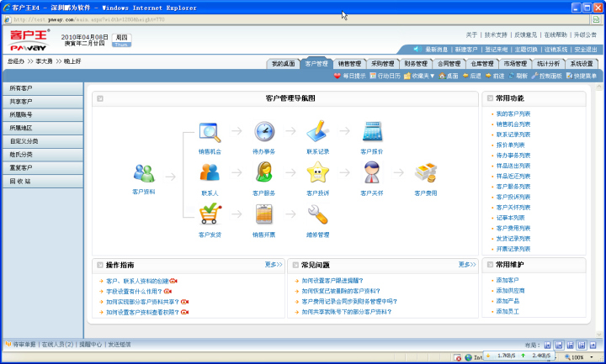
Task: Expand the 收藏夹 dropdown in toolbar
Action: (419, 76)
